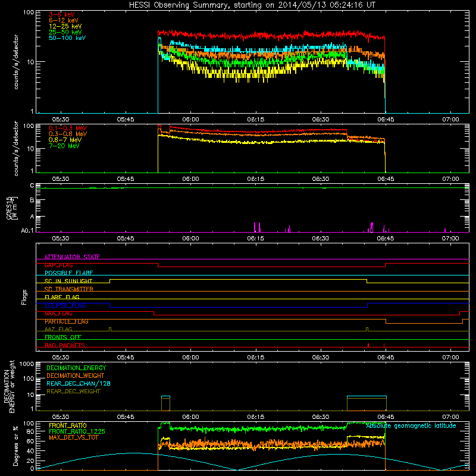Choose the FRONT_RATIO_1225 legend label

[x=77, y=431]
